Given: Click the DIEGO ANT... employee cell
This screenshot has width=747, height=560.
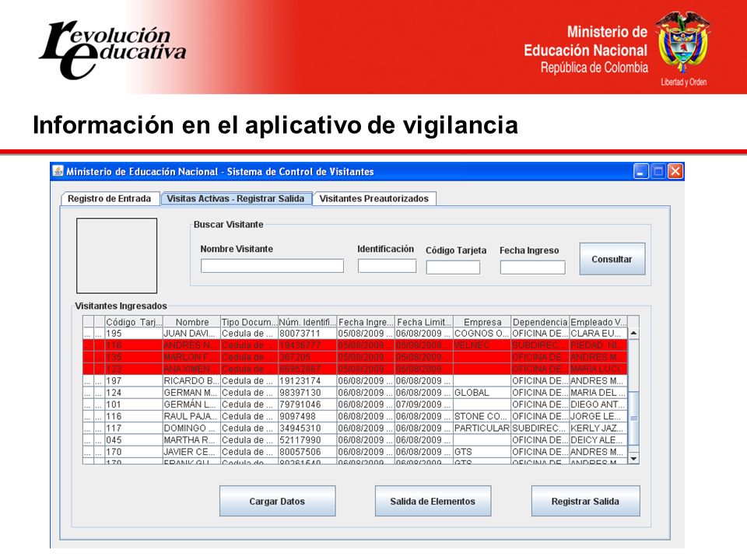Looking at the screenshot, I should [x=598, y=404].
